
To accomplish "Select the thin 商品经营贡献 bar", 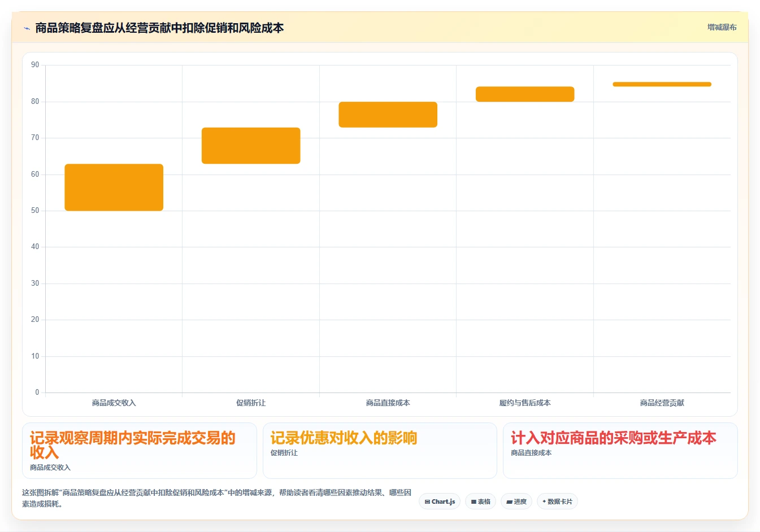I will [x=662, y=84].
